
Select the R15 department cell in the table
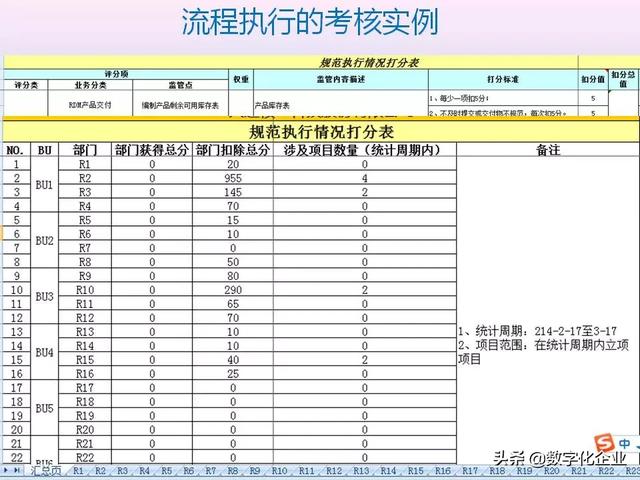(x=85, y=360)
